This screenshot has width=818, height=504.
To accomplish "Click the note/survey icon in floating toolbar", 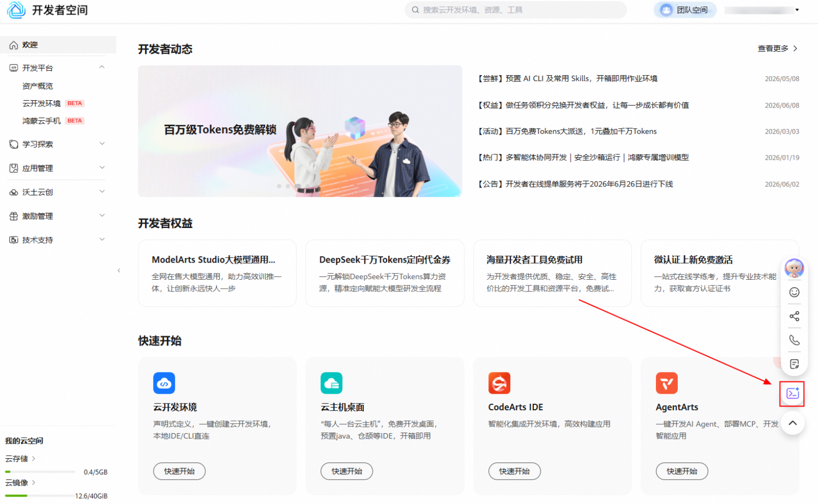I will (x=794, y=364).
